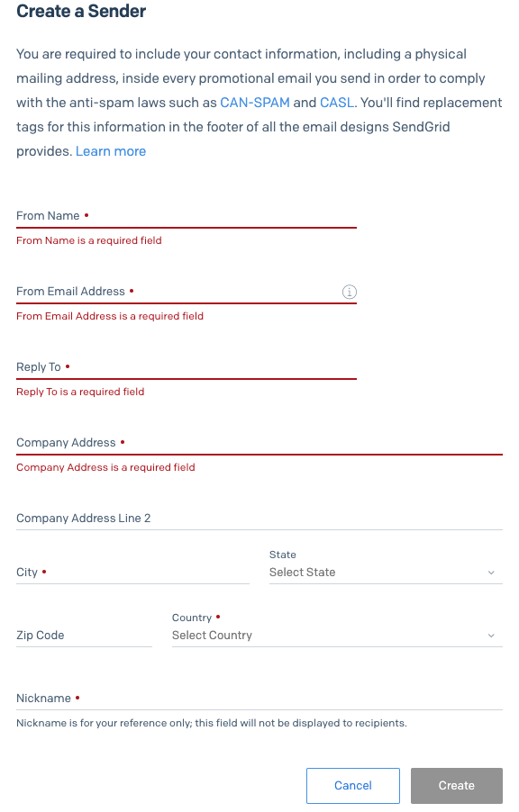This screenshot has height=812, width=519.
Task: Click the Company Address Line 2 field
Action: tap(259, 519)
